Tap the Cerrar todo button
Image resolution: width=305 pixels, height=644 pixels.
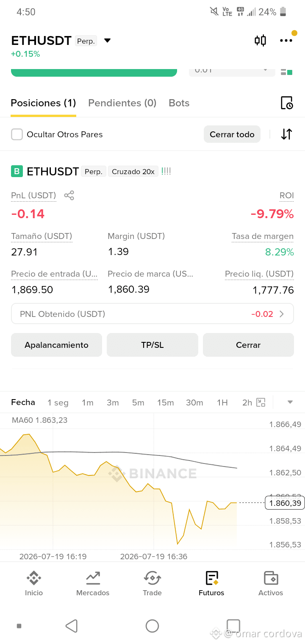click(x=232, y=134)
